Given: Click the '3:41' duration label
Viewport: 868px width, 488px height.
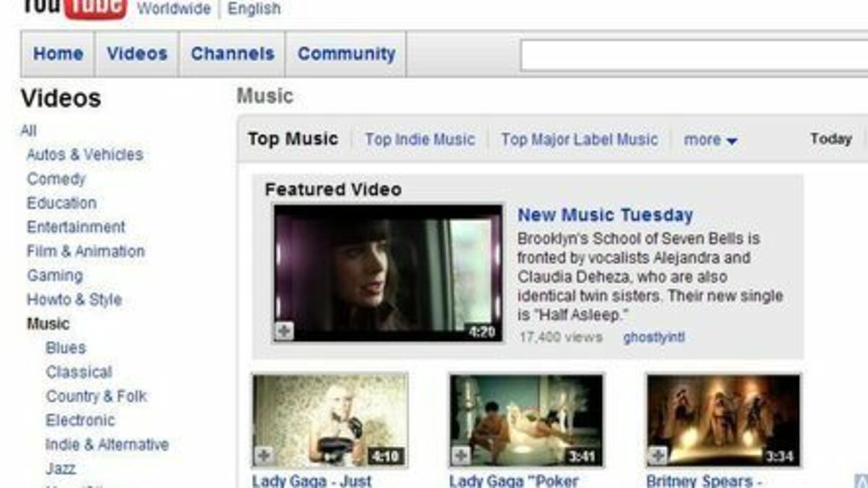Looking at the screenshot, I should (582, 456).
